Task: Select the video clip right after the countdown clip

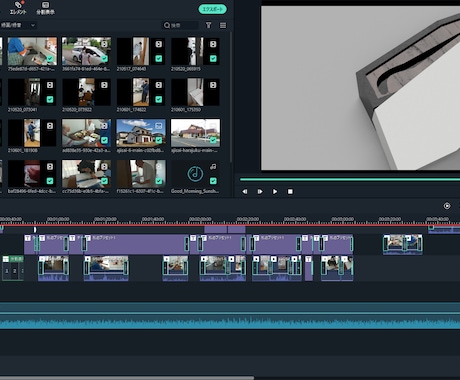Action: click(x=53, y=268)
